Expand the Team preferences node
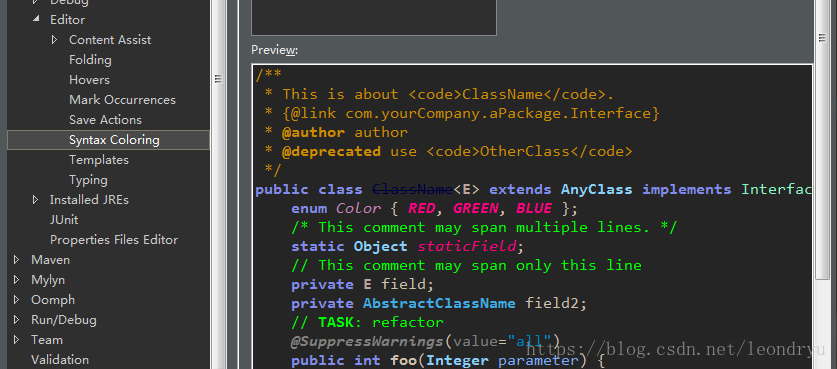The image size is (837, 369). pyautogui.click(x=17, y=340)
